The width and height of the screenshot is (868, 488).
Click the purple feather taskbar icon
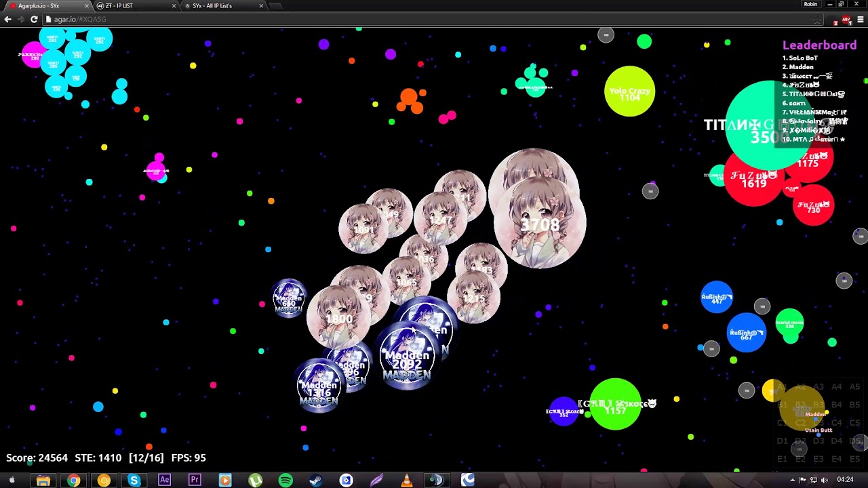pos(376,480)
